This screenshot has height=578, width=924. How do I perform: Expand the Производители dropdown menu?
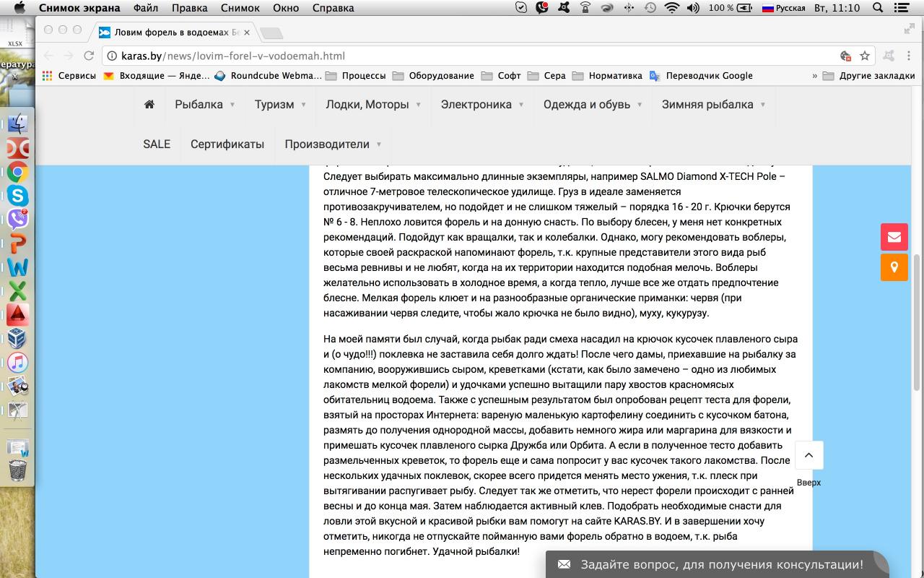click(x=332, y=144)
